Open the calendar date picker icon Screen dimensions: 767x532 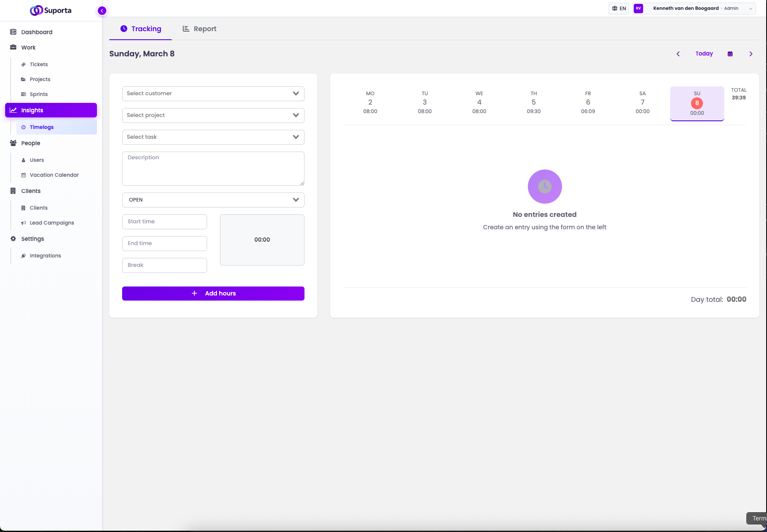click(x=730, y=54)
